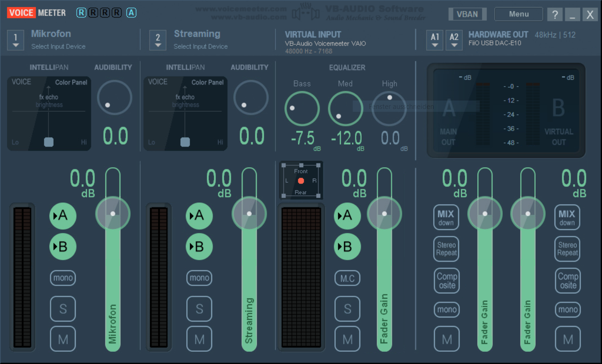Click the VB-Audio Voicemeeter VAIO device text
Viewport: 602px width, 364px height.
(325, 43)
